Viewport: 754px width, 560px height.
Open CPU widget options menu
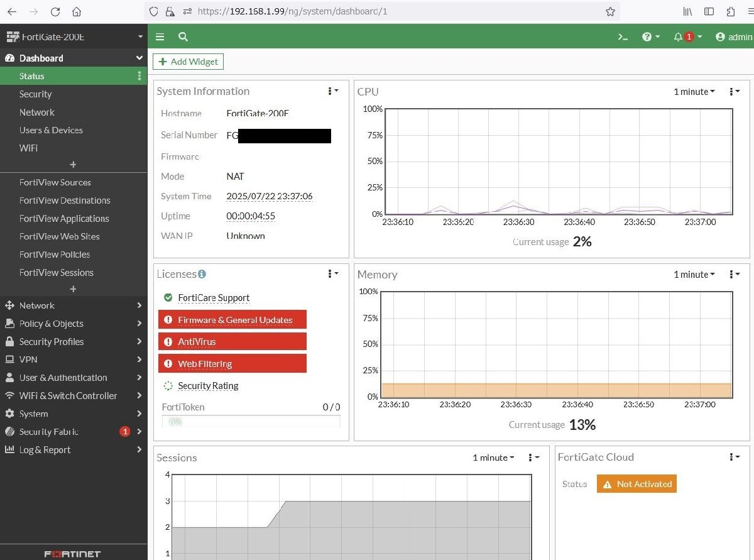point(734,92)
